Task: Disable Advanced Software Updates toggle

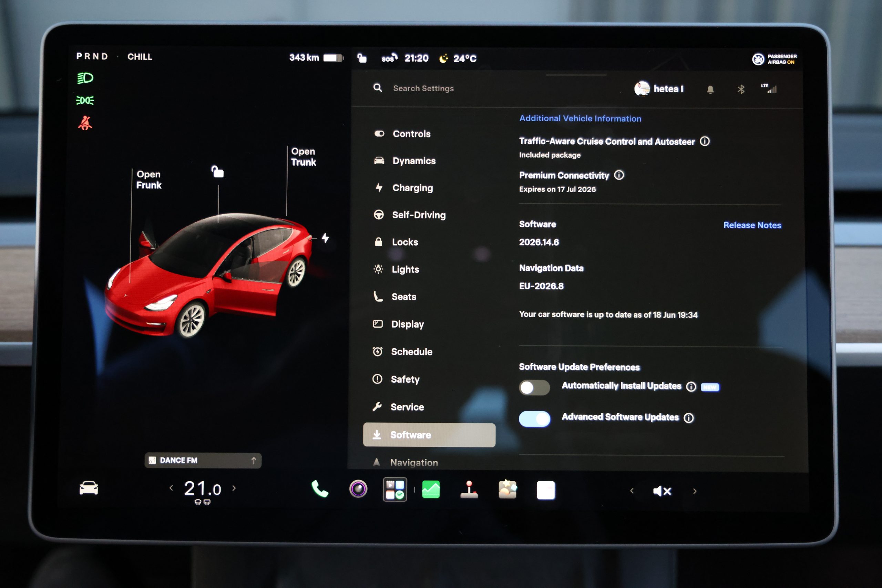Action: [534, 419]
